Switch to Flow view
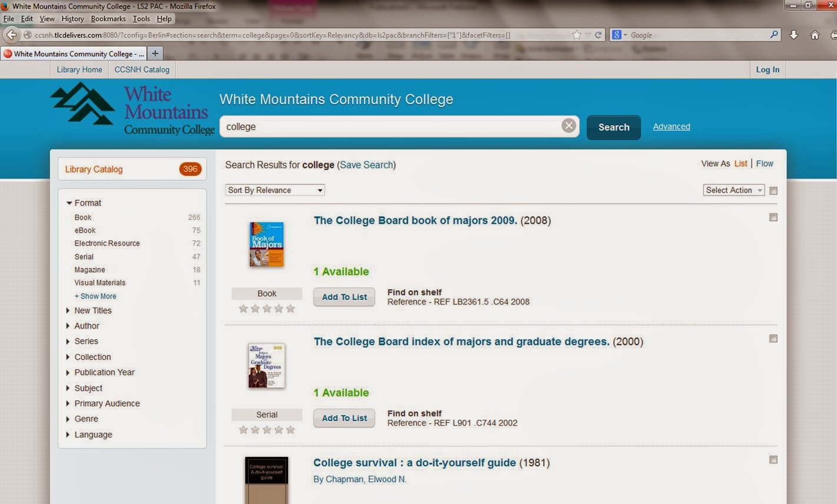This screenshot has height=504, width=837. coord(765,164)
